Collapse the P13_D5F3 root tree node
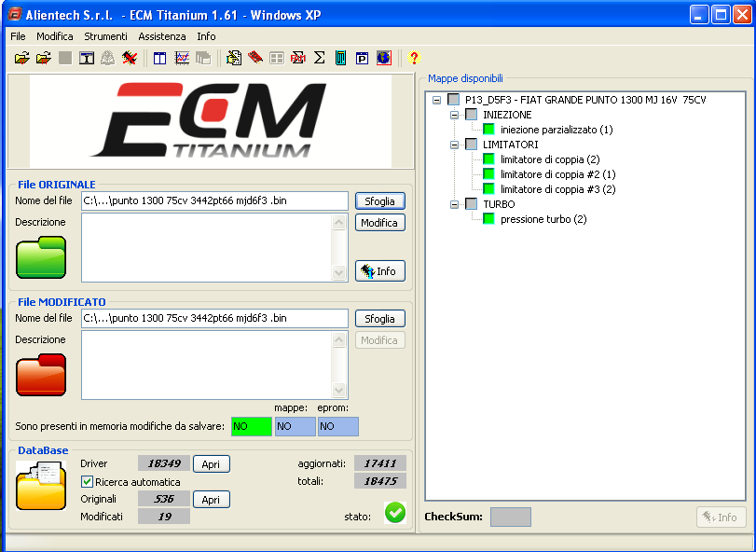756x552 pixels. coord(437,101)
